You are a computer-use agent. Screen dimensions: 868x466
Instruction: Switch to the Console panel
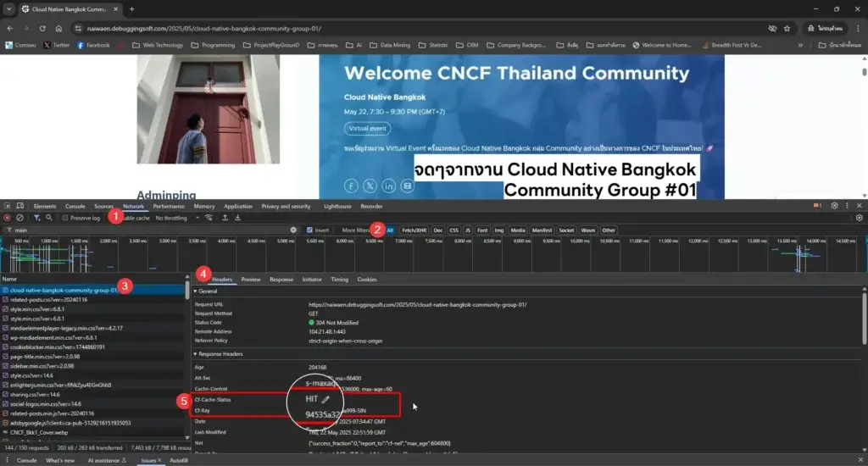pyautogui.click(x=75, y=206)
